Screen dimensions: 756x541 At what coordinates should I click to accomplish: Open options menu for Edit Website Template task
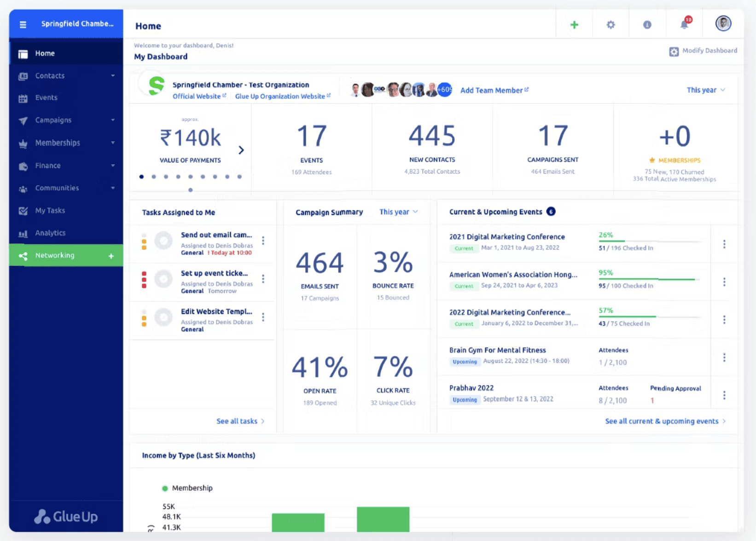tap(263, 317)
